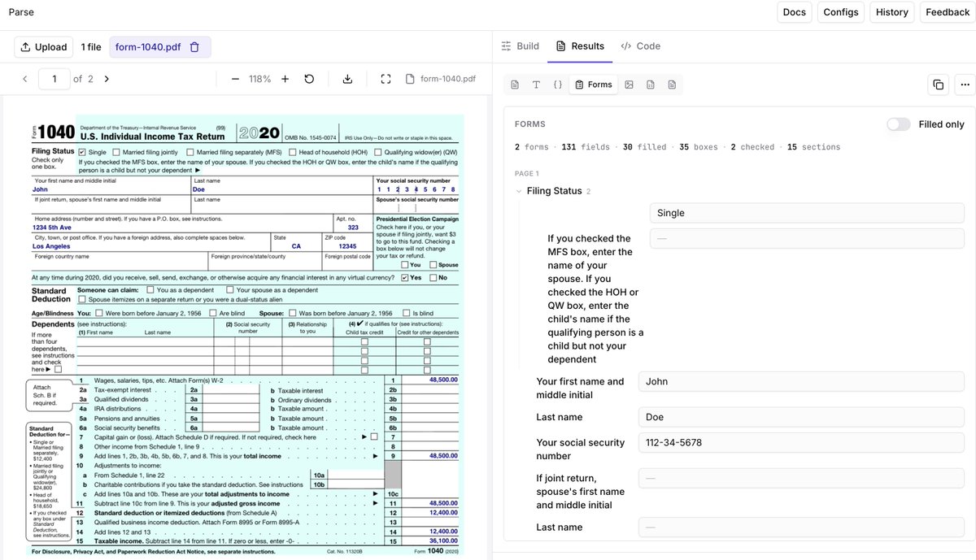Go to next PDF page arrow
976x560 pixels.
[x=107, y=79]
